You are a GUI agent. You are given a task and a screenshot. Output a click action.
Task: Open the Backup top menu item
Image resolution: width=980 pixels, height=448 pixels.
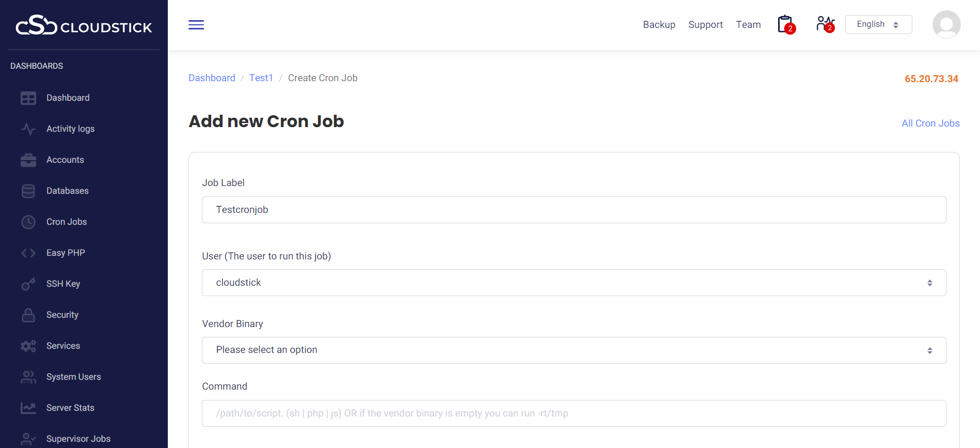[659, 25]
